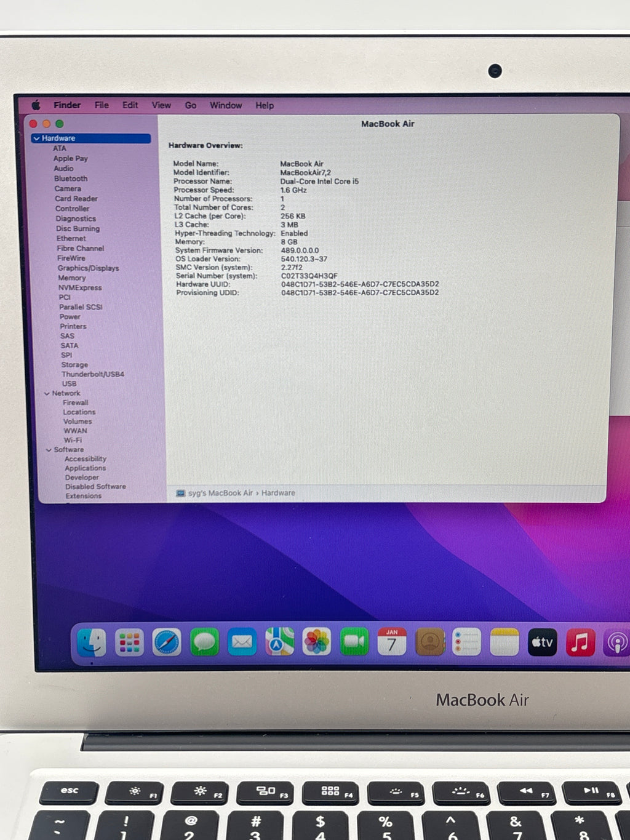This screenshot has width=630, height=840.
Task: Select Diagnostics in sidebar
Action: point(76,218)
